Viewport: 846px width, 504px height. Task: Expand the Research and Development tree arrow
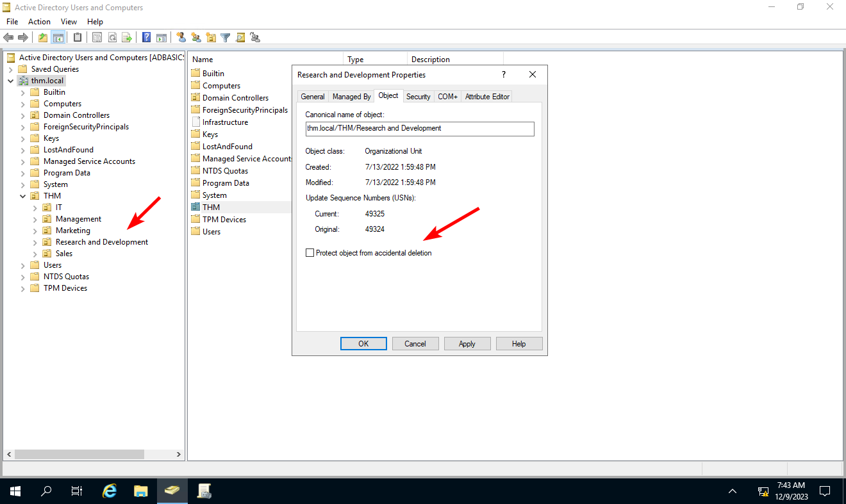coord(35,242)
